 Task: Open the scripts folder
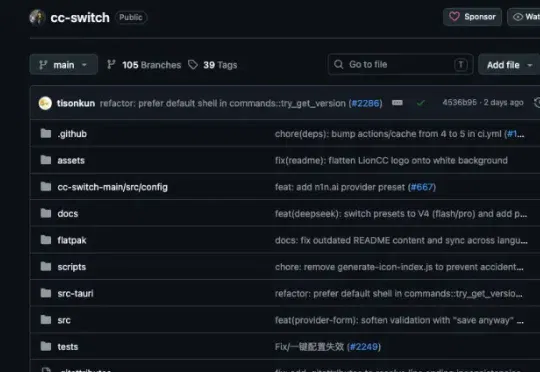click(x=72, y=267)
